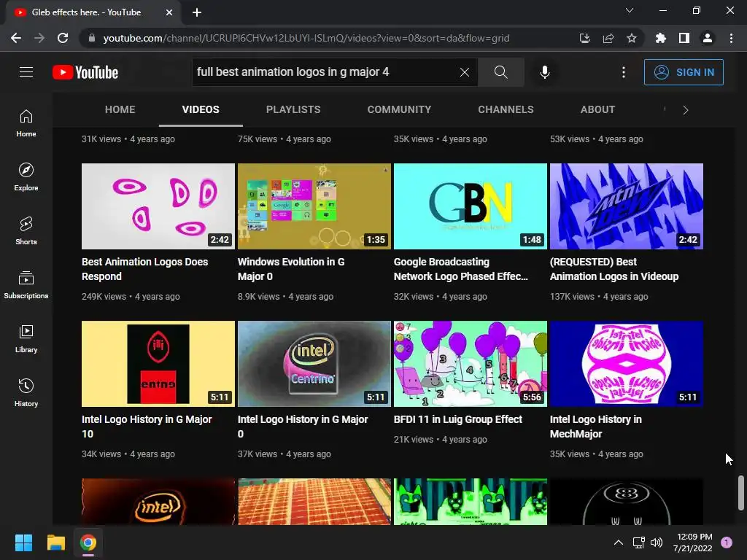This screenshot has width=747, height=560.
Task: Open the CHANNELS tab
Action: 506,109
